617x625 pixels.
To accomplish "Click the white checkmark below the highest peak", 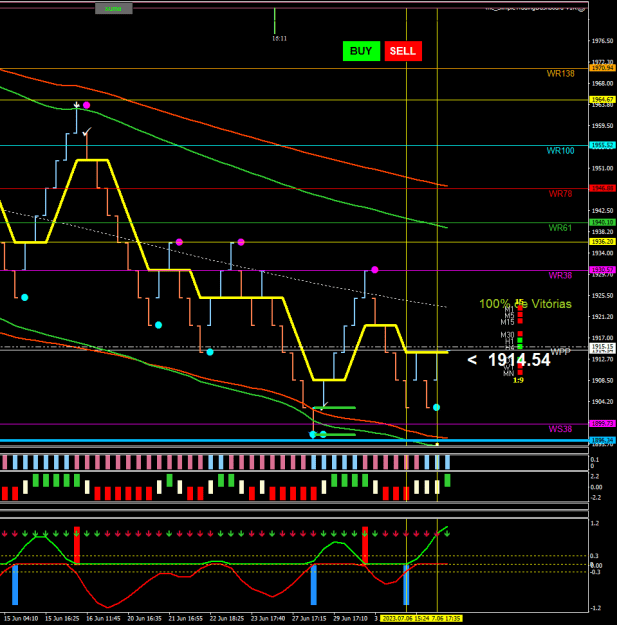I will pos(87,132).
